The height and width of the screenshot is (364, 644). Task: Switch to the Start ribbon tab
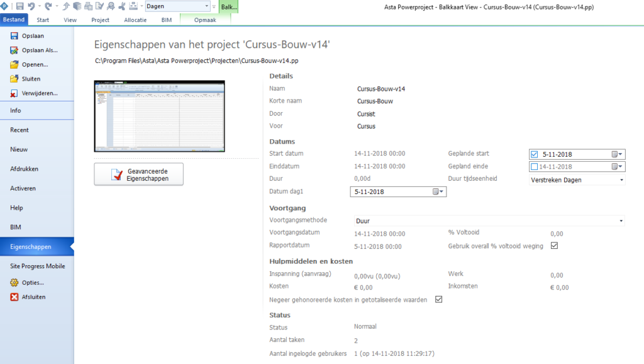click(x=43, y=20)
